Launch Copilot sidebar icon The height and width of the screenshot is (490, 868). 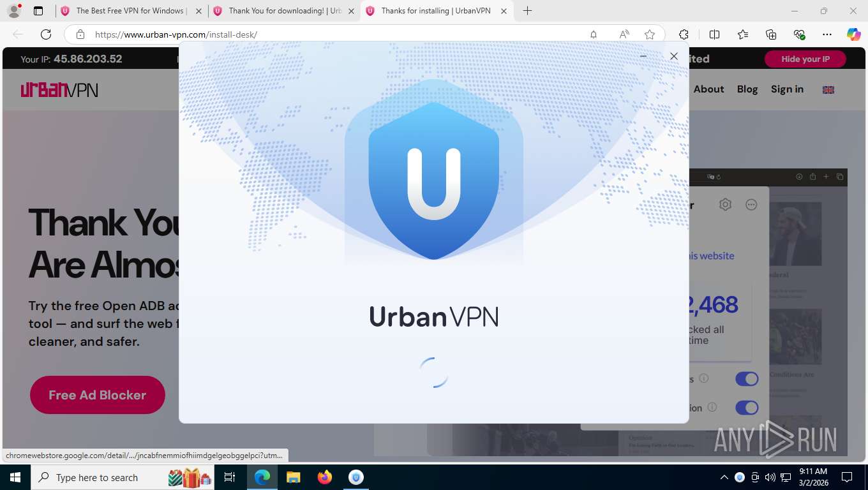click(x=854, y=34)
